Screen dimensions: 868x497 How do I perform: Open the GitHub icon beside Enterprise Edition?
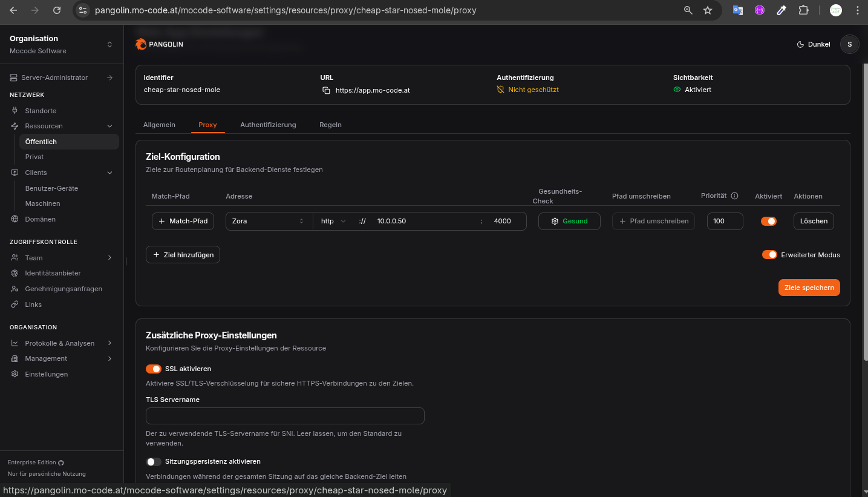61,463
